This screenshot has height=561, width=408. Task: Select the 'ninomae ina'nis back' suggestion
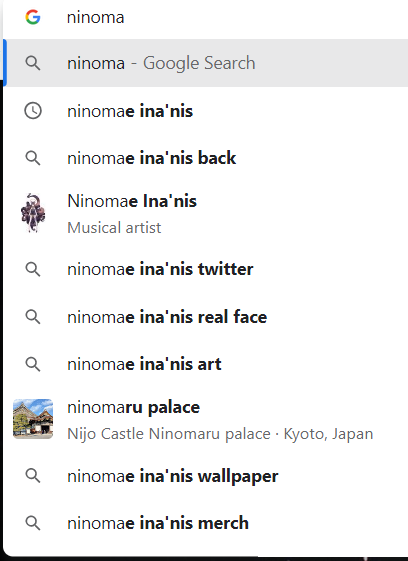click(205, 158)
